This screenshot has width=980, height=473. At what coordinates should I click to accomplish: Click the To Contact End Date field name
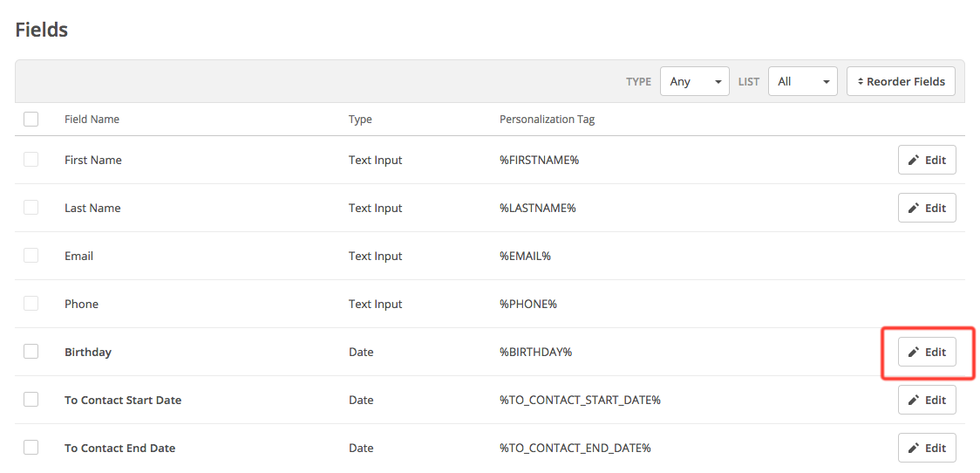pos(119,449)
